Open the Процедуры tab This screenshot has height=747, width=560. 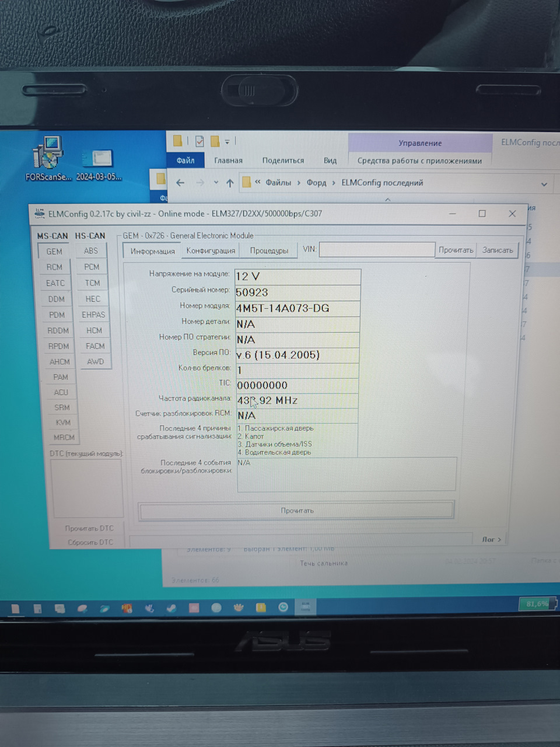tap(269, 251)
